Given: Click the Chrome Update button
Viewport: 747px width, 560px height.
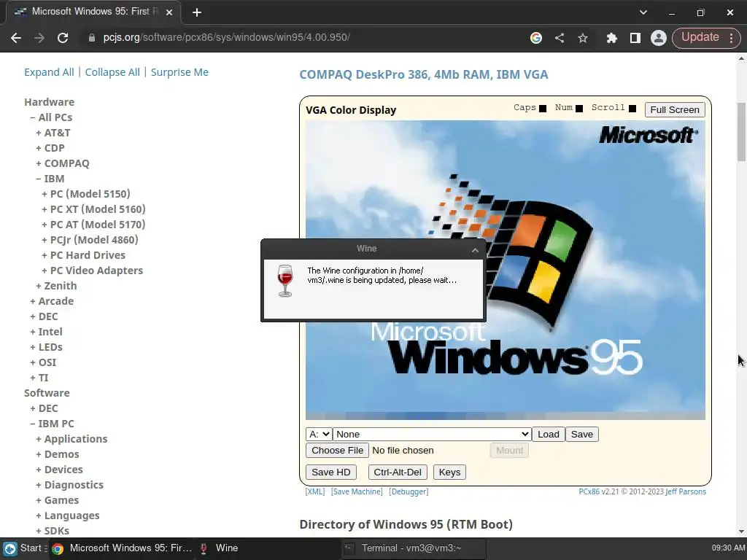Looking at the screenshot, I should 700,37.
